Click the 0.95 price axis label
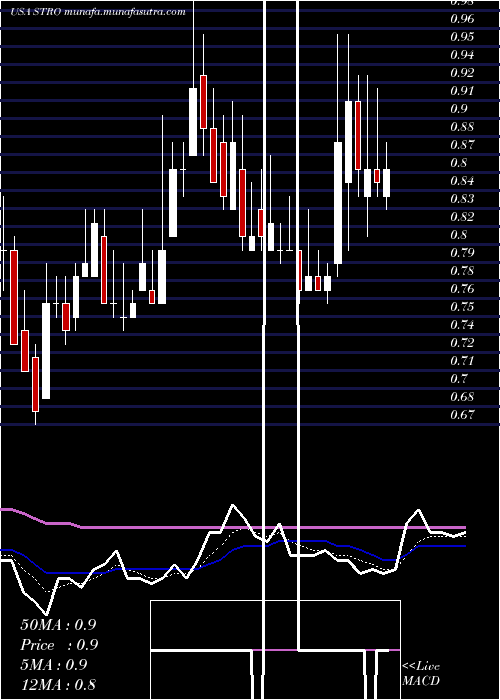The width and height of the screenshot is (500, 700). click(x=462, y=37)
